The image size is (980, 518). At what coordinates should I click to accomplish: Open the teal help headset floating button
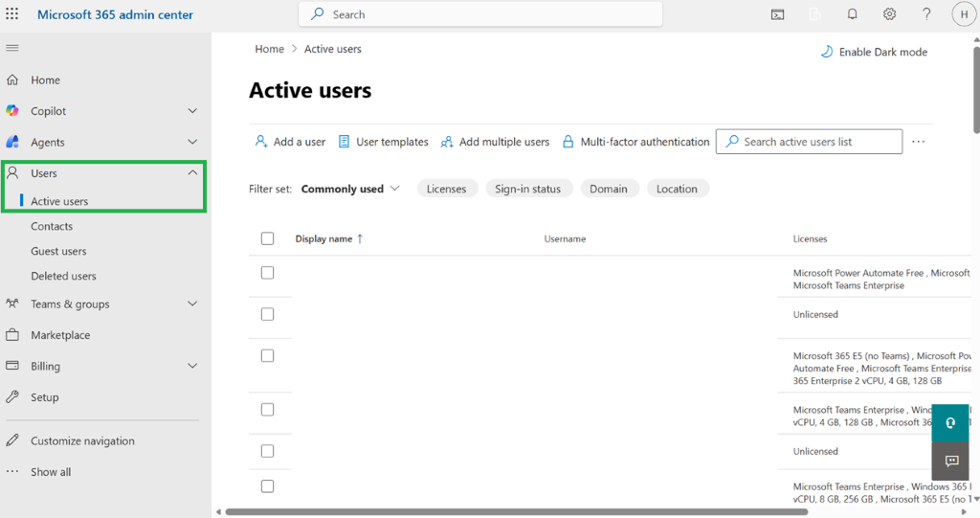coord(950,423)
